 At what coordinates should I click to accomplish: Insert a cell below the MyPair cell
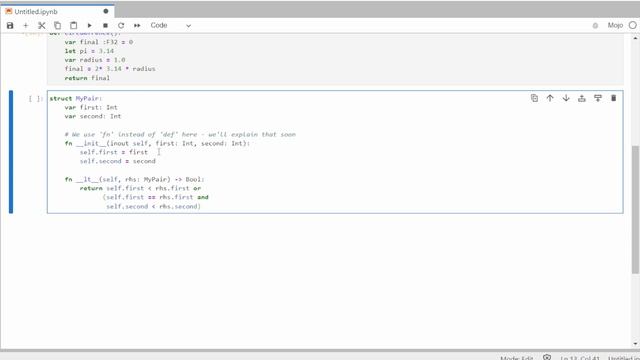click(x=598, y=98)
